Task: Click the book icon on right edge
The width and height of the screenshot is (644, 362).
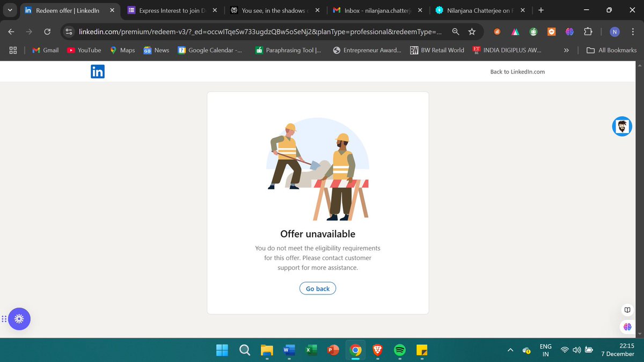Action: tap(627, 310)
